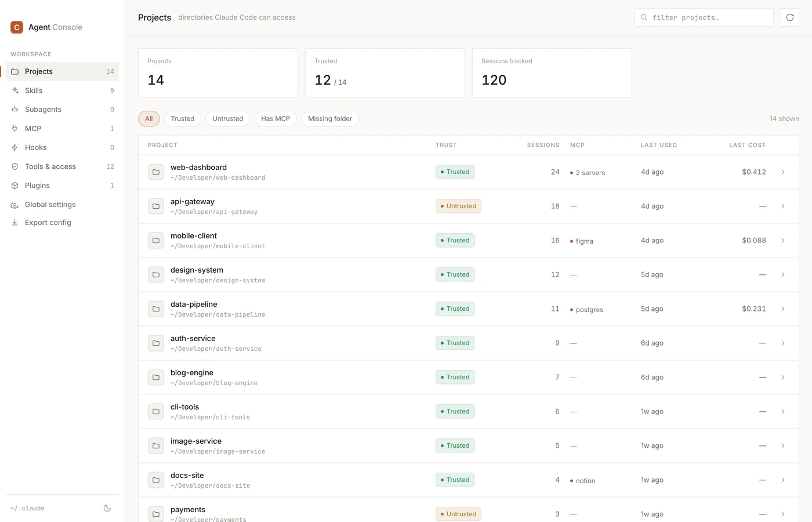
Task: Toggle dark mode moon icon
Action: click(x=107, y=508)
